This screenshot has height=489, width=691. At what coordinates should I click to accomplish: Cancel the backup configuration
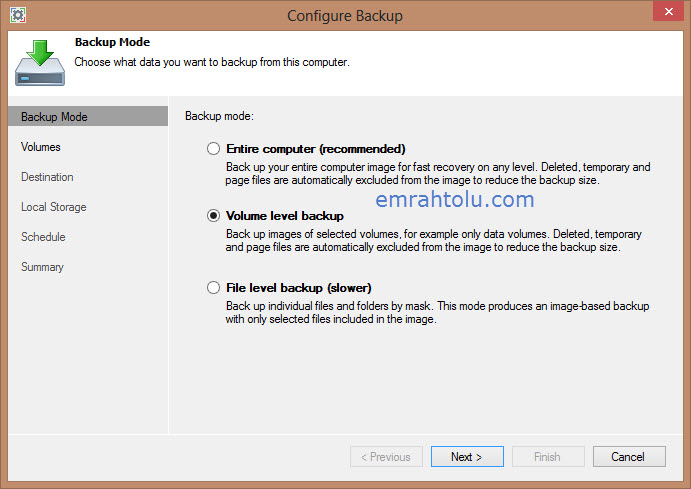(629, 456)
